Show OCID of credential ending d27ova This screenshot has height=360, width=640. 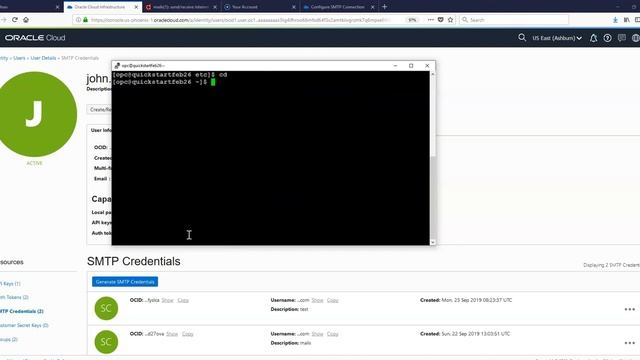[x=172, y=334]
